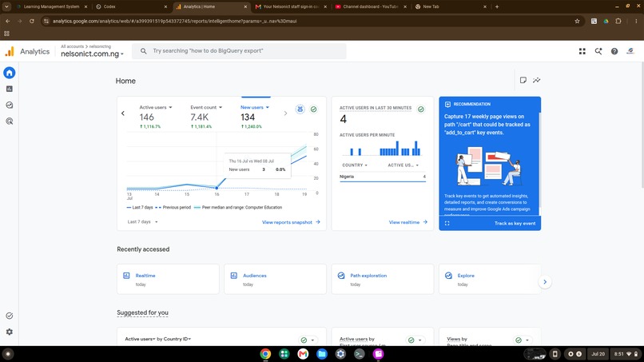Show next metrics with right chevron
Viewport: 644px width, 362px height.
[285, 113]
